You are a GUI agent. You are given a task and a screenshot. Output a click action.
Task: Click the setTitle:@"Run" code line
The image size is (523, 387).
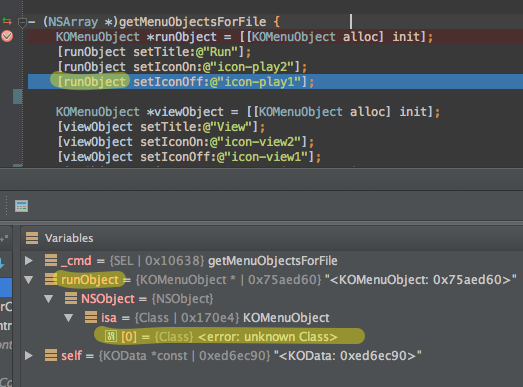point(154,52)
